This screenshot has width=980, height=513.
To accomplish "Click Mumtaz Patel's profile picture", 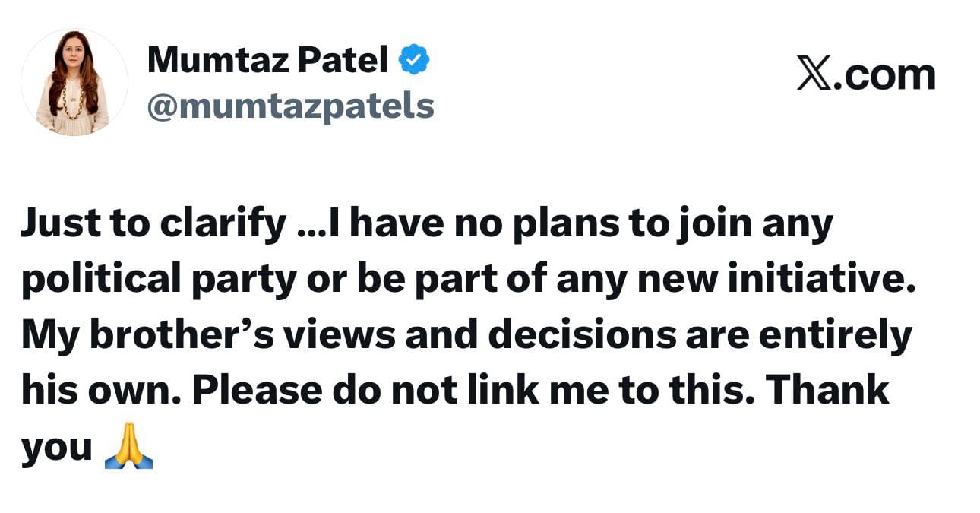I will coord(74,83).
